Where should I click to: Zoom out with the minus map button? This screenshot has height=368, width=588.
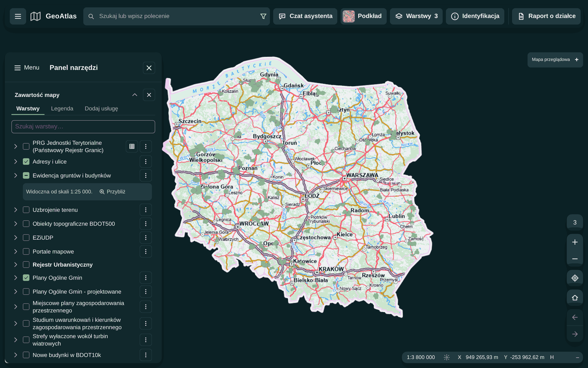point(575,259)
